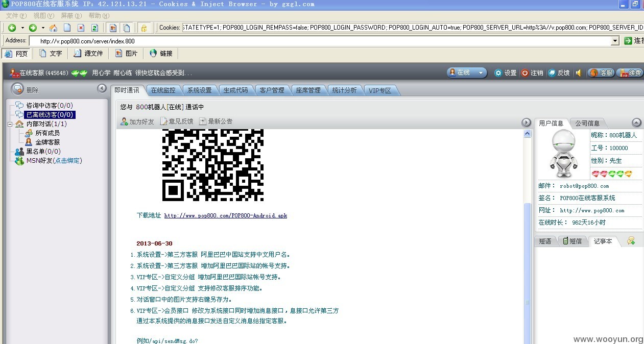Click the 续费 VIP renewal button
Viewport: 644px width, 344px height.
tap(630, 73)
